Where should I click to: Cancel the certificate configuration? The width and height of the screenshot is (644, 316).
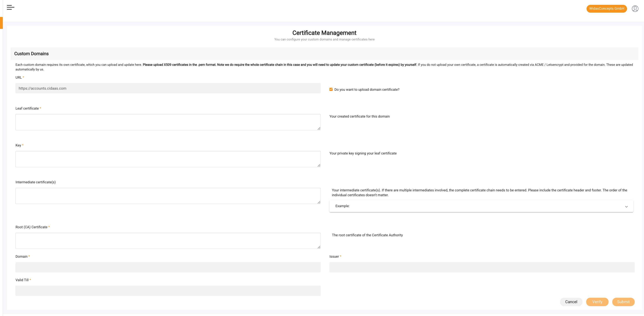(571, 301)
